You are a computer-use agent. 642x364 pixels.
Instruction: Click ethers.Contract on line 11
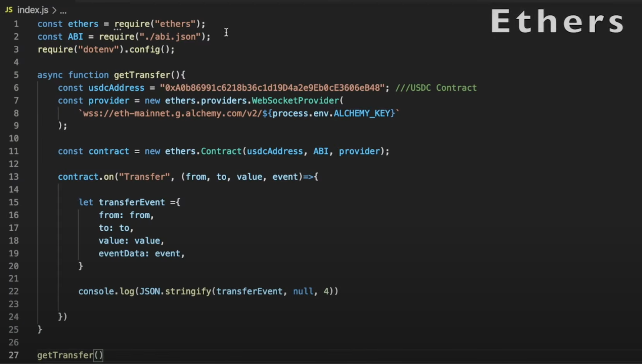(x=203, y=151)
